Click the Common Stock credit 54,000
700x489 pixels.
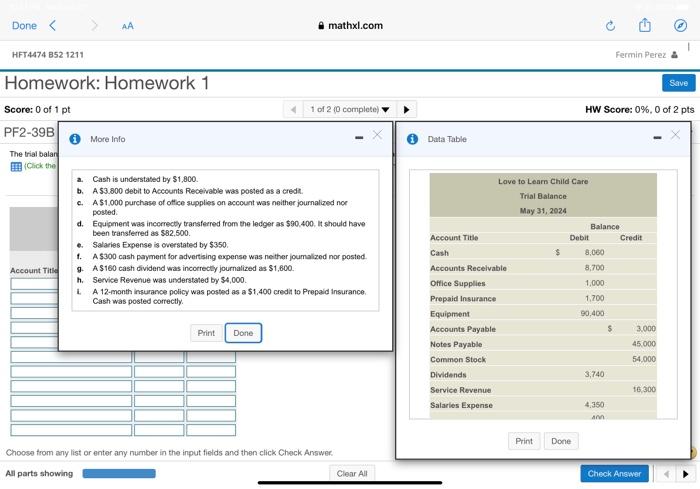click(644, 359)
